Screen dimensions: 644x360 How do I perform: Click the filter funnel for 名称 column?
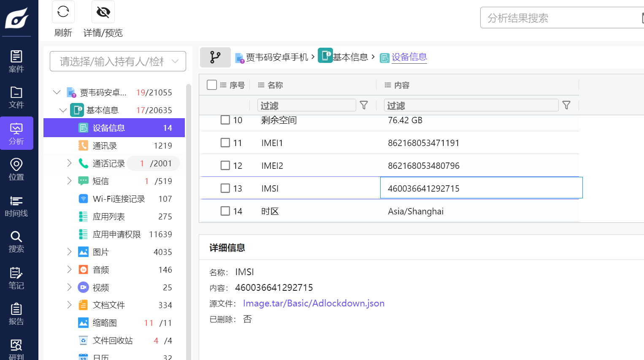[364, 105]
